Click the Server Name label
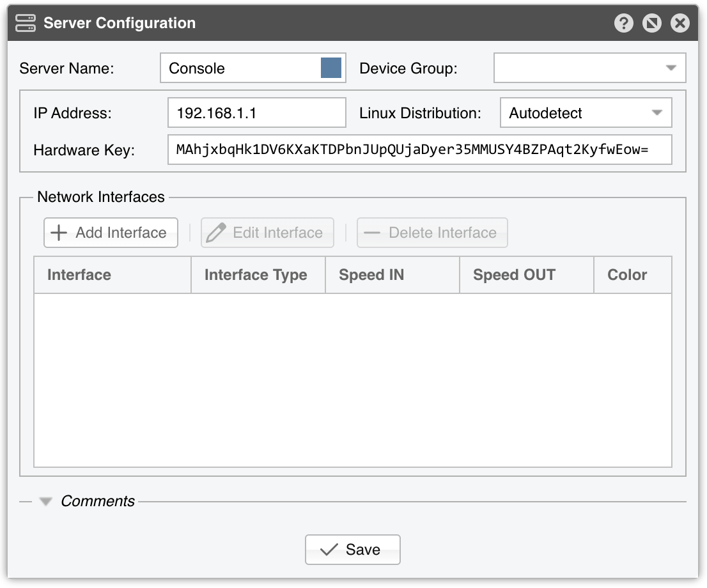707x588 pixels. (x=66, y=68)
